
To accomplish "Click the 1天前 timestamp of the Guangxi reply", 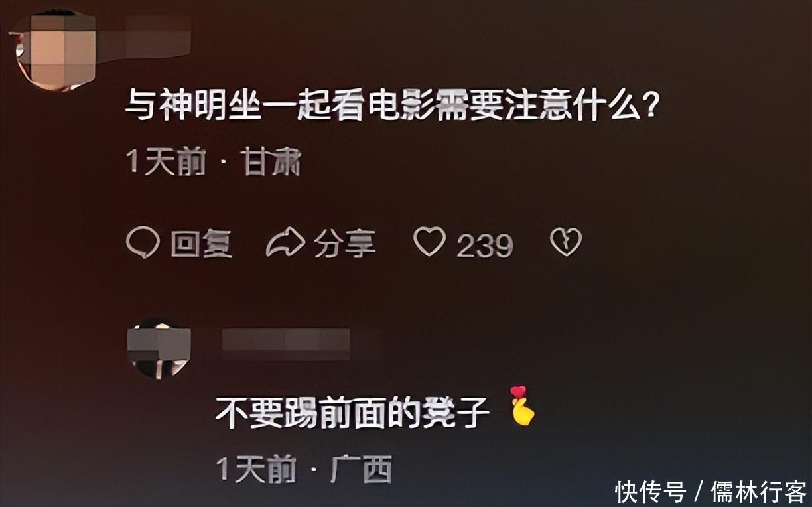I will tap(256, 471).
